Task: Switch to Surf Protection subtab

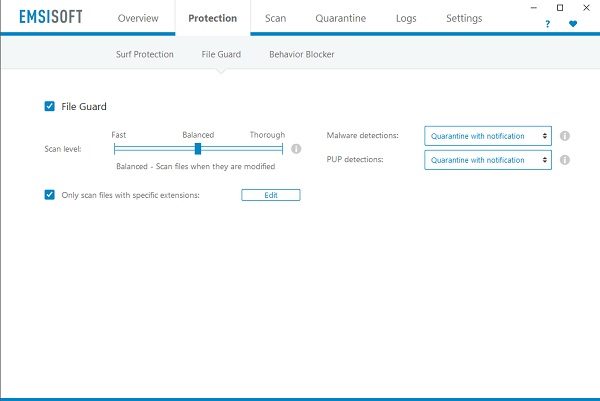Action: pyautogui.click(x=145, y=54)
